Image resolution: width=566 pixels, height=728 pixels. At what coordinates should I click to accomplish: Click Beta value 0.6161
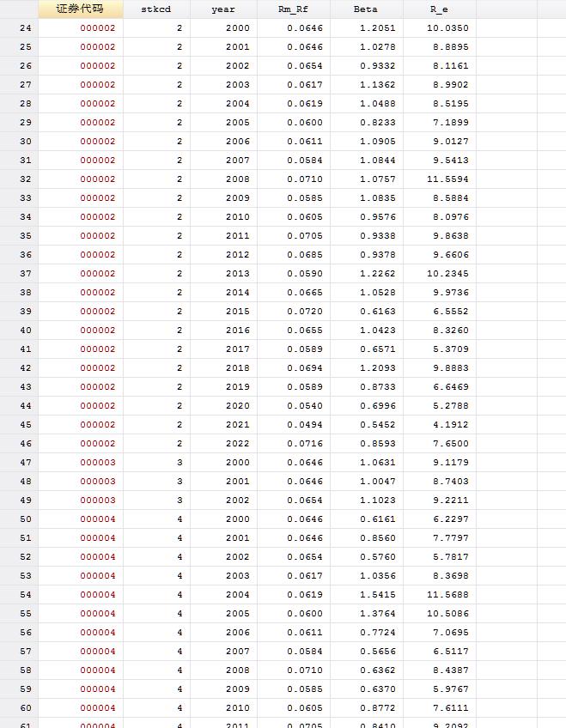[x=378, y=519]
